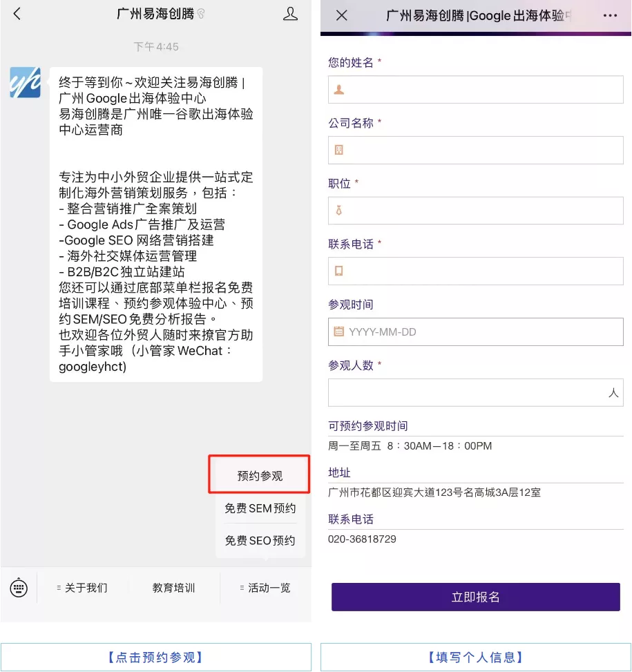Focus the 您的姓名 input field
632x672 pixels.
click(476, 90)
